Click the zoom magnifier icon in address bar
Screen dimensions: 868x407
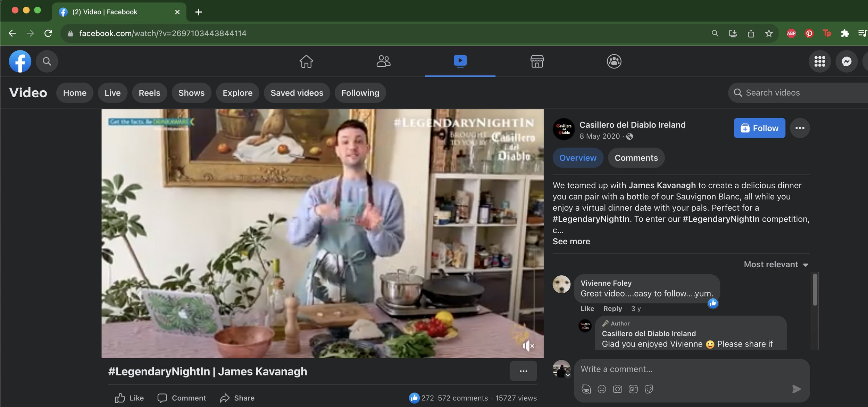tap(715, 33)
